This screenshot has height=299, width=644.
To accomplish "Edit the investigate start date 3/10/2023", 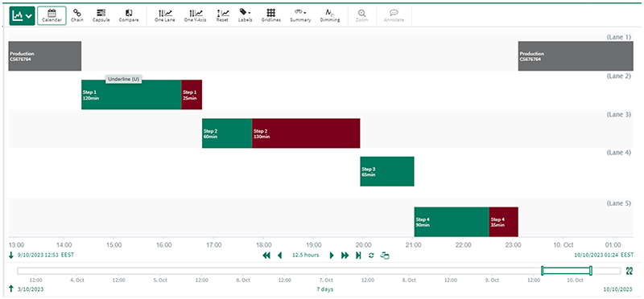I will [30, 289].
